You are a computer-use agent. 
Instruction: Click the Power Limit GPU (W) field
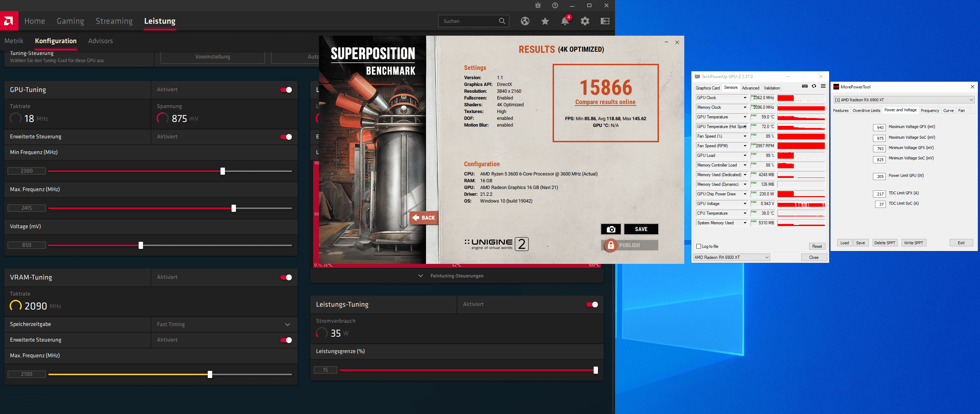(879, 177)
